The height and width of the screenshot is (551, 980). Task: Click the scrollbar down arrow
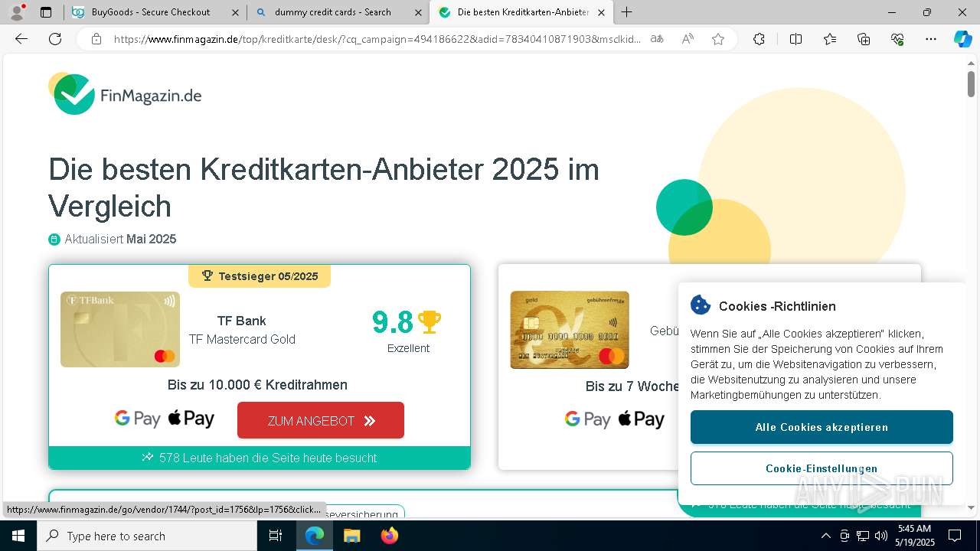point(971,507)
